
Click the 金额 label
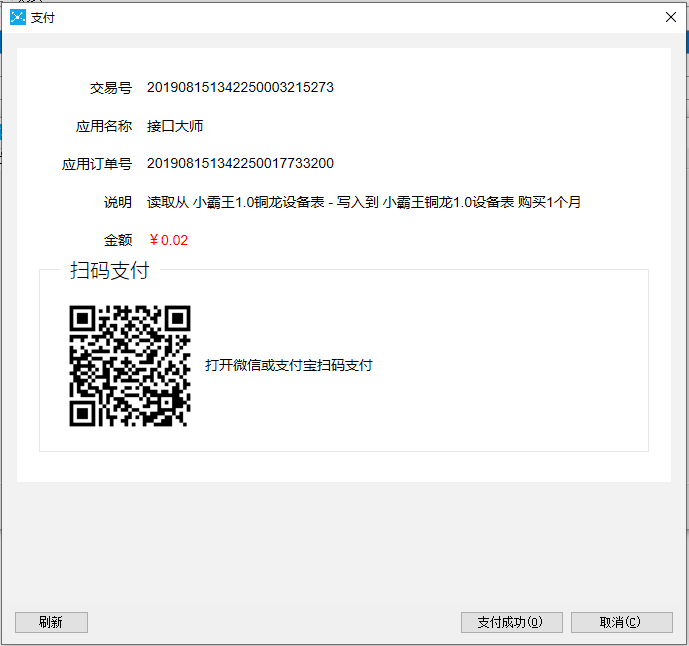[x=118, y=240]
